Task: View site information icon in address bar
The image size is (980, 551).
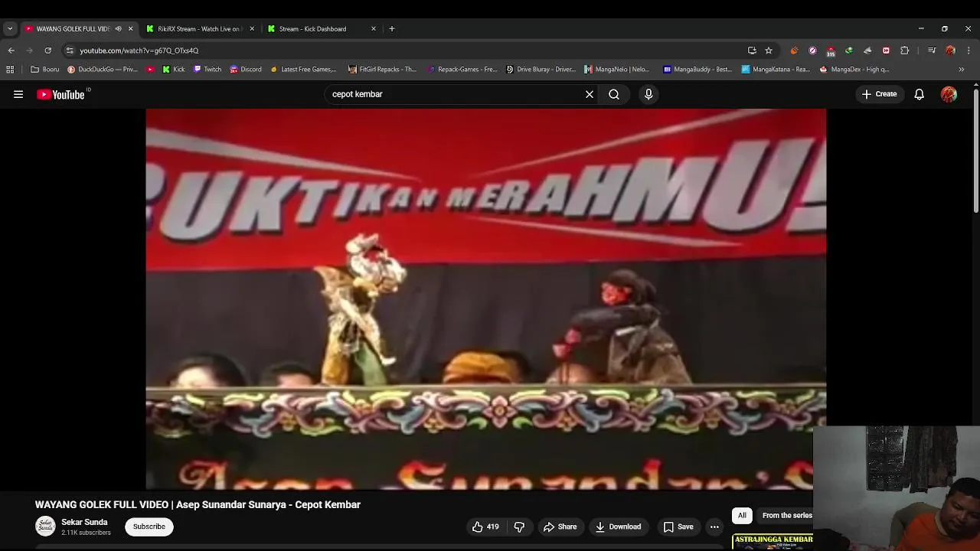Action: point(70,51)
